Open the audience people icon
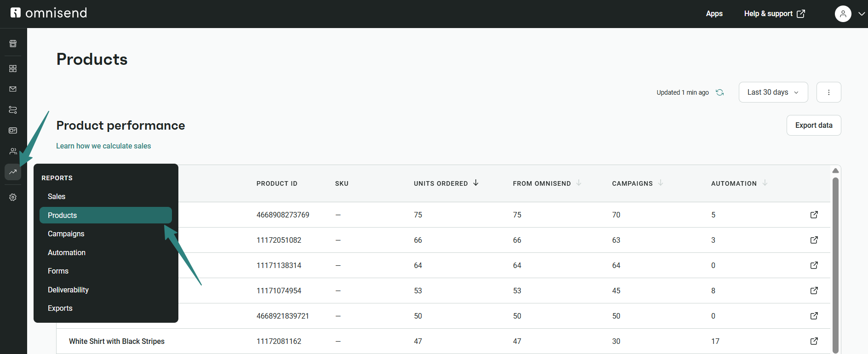 [13, 151]
